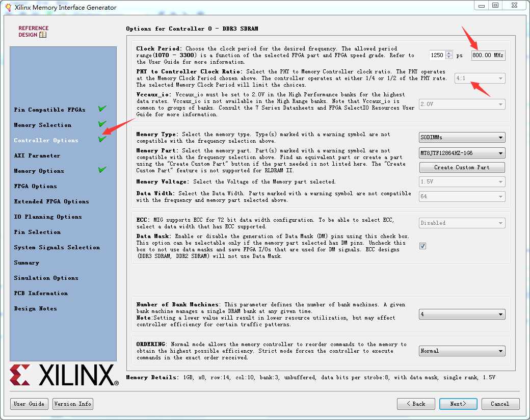530x420 pixels.
Task: Click the 'Clock Period' label text
Action: point(159,49)
